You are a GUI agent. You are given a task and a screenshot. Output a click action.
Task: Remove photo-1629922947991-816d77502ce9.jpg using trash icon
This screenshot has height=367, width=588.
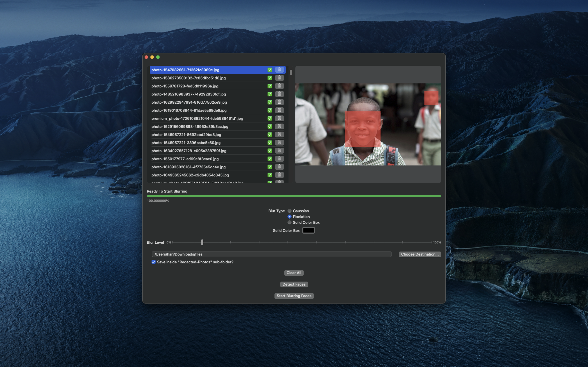(279, 102)
